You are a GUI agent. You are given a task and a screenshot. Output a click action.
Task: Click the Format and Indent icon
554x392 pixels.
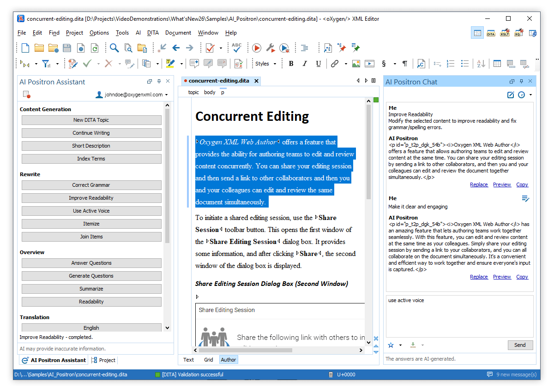pos(304,48)
